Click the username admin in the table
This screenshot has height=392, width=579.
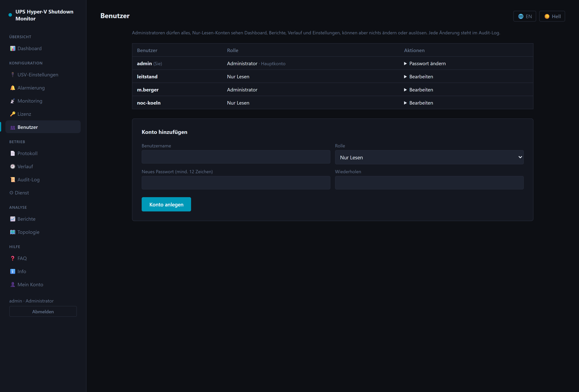(144, 63)
